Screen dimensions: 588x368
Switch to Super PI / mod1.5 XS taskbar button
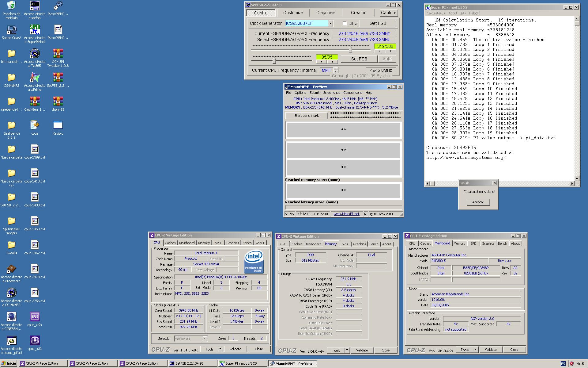242,363
